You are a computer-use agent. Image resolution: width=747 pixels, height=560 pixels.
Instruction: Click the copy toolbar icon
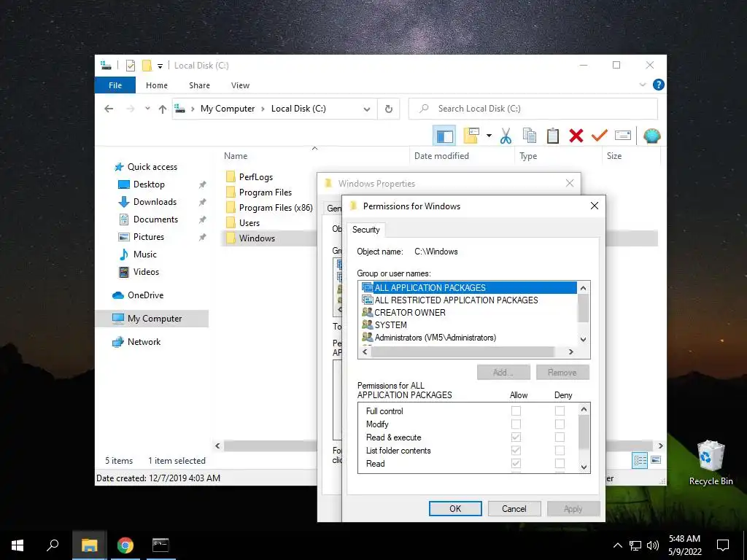coord(530,136)
